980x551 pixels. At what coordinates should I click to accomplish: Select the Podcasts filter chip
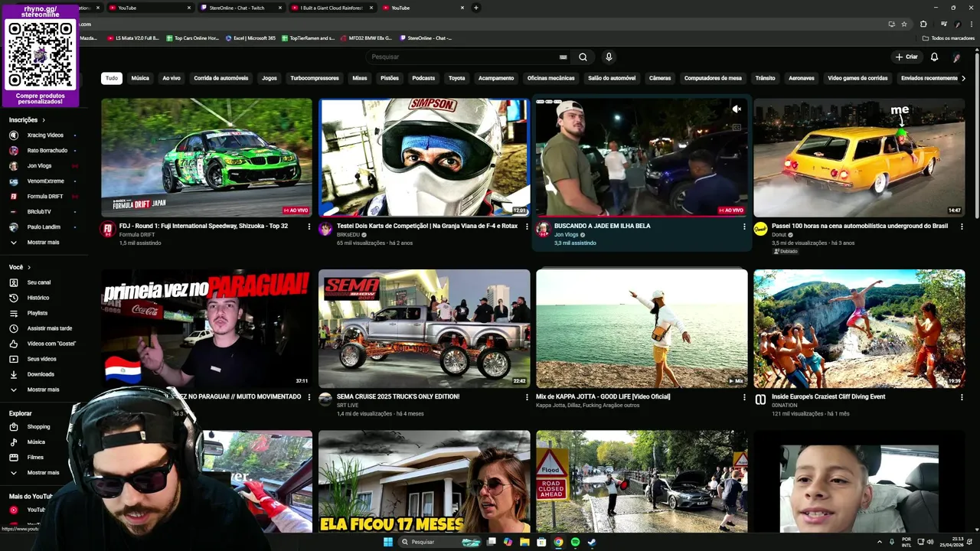(x=423, y=78)
